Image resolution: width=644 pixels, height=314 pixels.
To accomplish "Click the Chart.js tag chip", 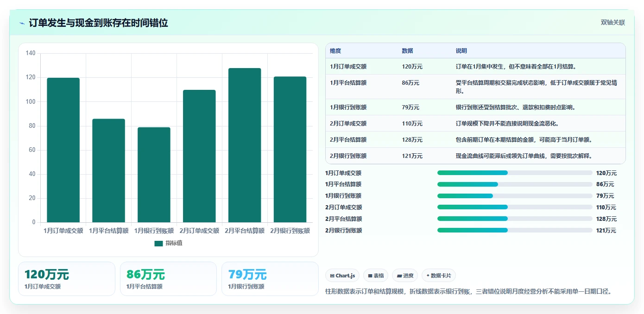I will (x=342, y=276).
